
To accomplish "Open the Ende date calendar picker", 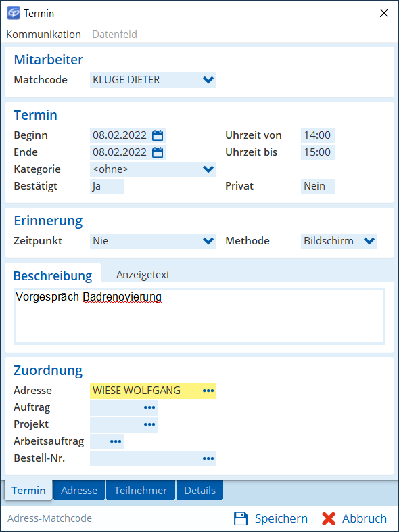I will 158,152.
